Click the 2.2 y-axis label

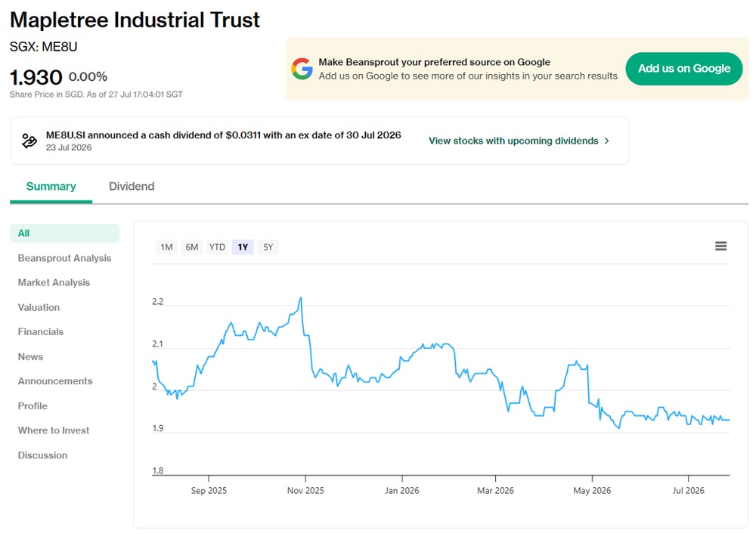click(158, 302)
